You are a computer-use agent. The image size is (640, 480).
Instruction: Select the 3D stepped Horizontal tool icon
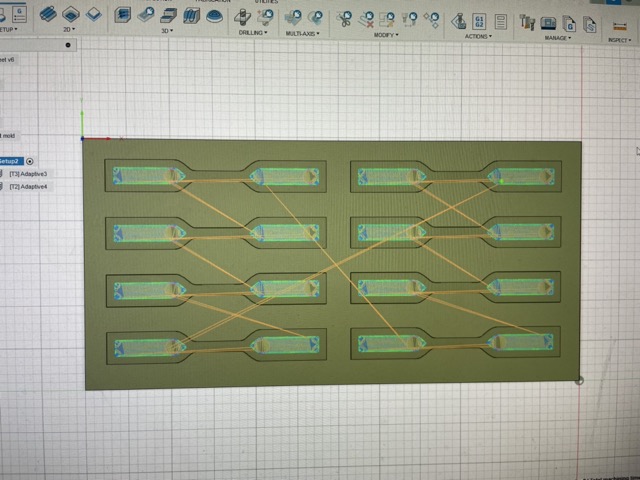click(168, 16)
